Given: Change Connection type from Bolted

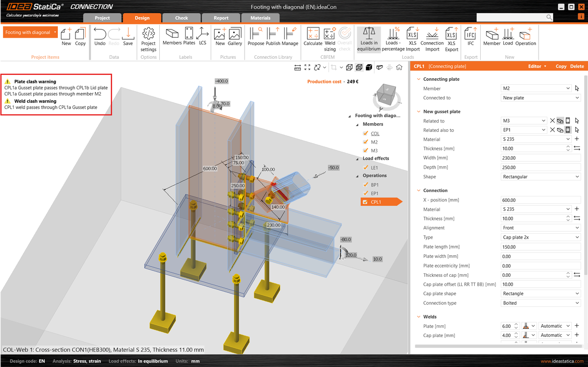Looking at the screenshot, I should [x=540, y=303].
